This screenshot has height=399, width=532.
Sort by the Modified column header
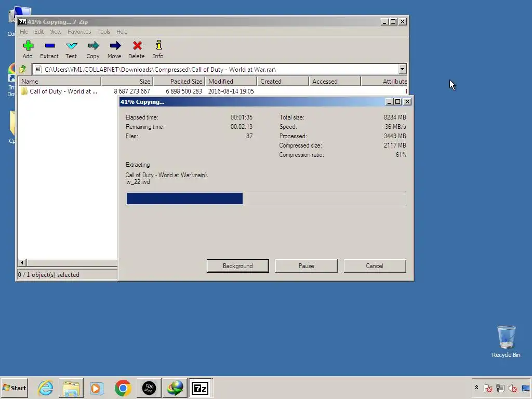click(x=231, y=82)
